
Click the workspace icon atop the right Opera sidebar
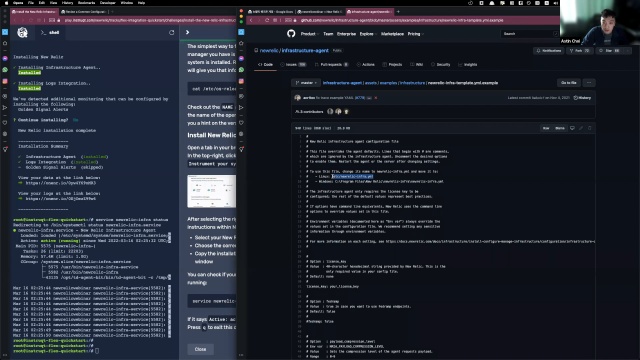[241, 32]
